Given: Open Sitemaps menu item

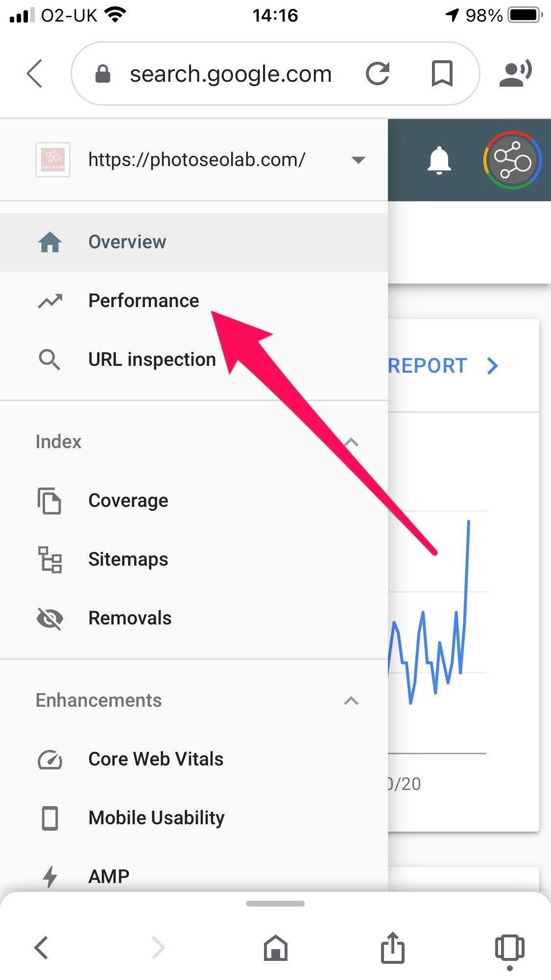Looking at the screenshot, I should (x=194, y=559).
